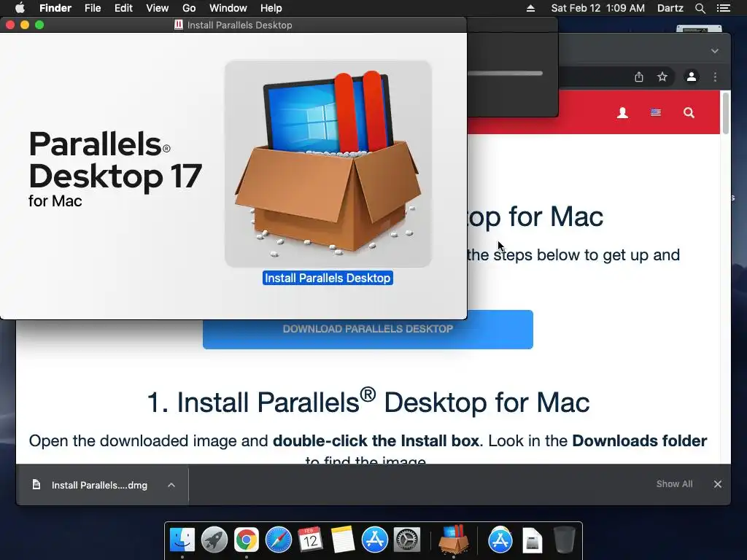Viewport: 747px width, 560px height.
Task: Open the disk image file icon in the Dock
Action: tap(532, 540)
